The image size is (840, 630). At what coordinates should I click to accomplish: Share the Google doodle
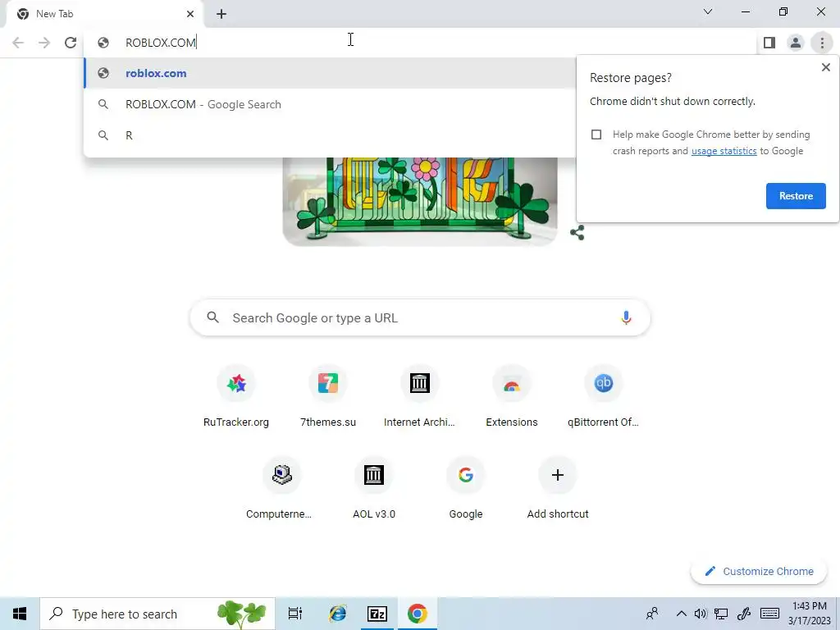577,232
